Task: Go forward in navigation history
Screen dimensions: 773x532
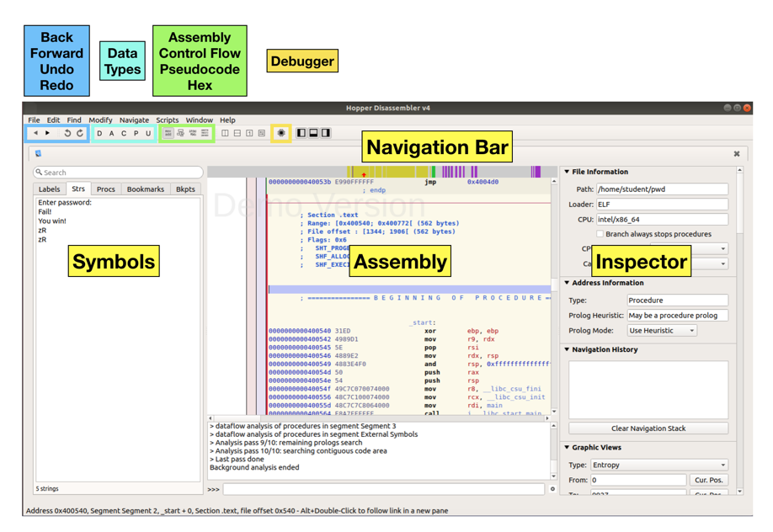Action: pyautogui.click(x=47, y=133)
